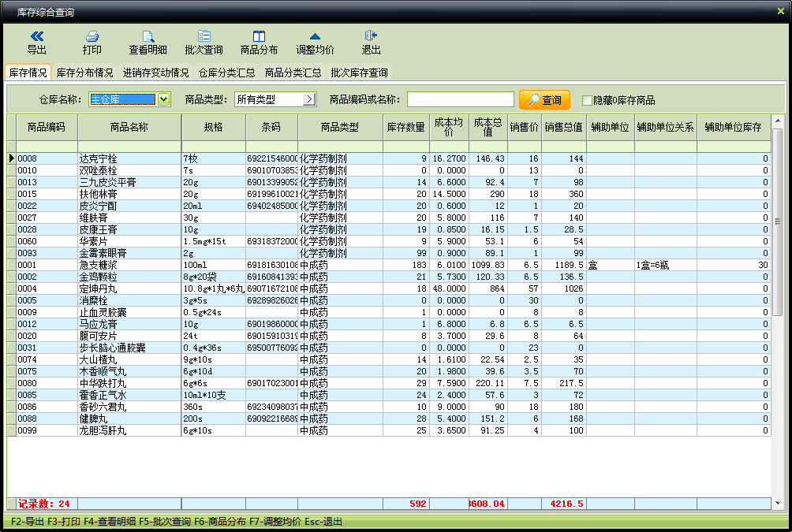The width and height of the screenshot is (792, 532).
Task: Switch to the 进销存变动情况 tab
Action: point(155,73)
